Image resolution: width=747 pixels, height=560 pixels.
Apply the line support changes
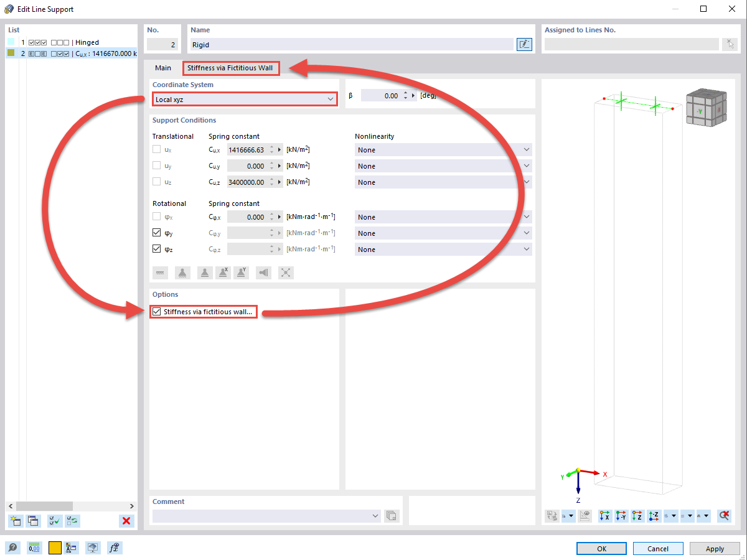pyautogui.click(x=714, y=548)
